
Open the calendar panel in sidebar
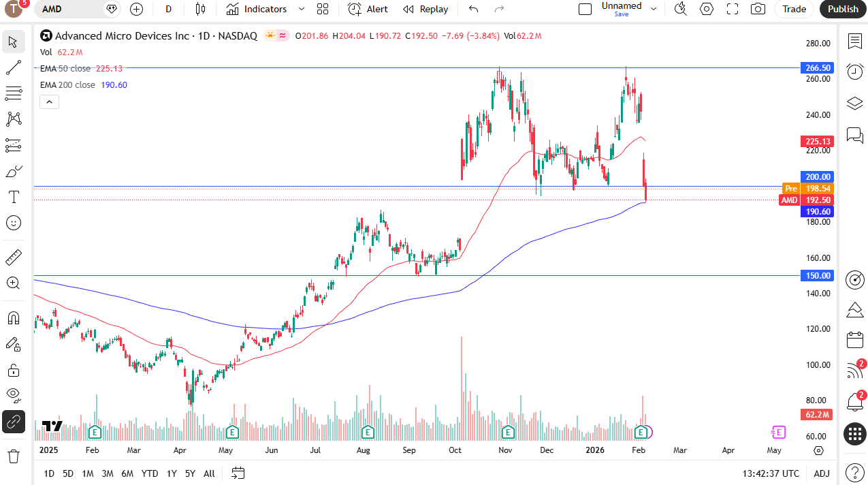coord(855,340)
